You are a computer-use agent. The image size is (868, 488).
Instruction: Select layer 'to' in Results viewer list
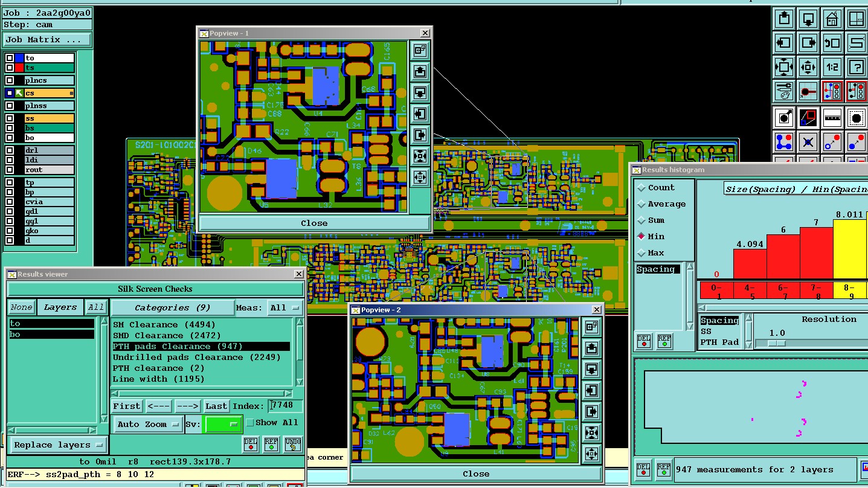(x=51, y=324)
